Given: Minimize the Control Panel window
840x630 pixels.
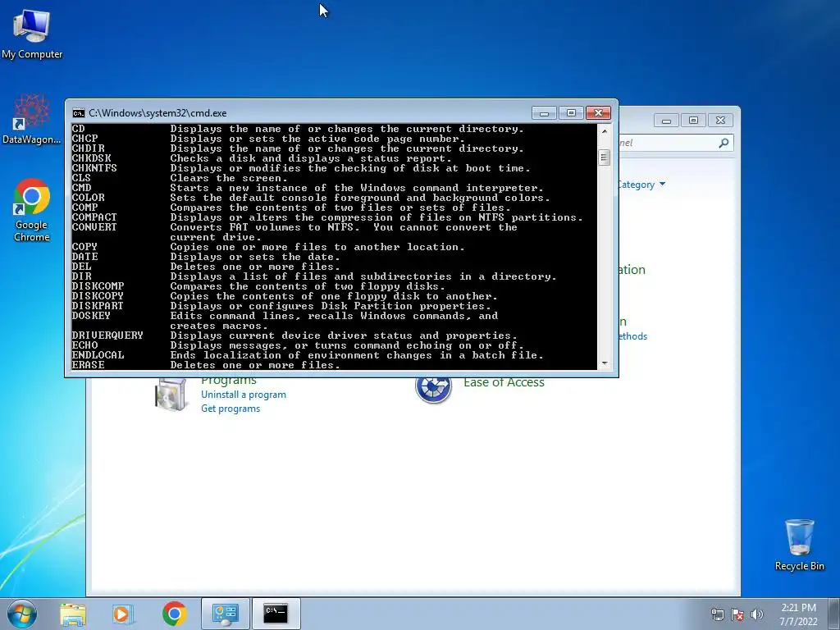Looking at the screenshot, I should [x=666, y=121].
